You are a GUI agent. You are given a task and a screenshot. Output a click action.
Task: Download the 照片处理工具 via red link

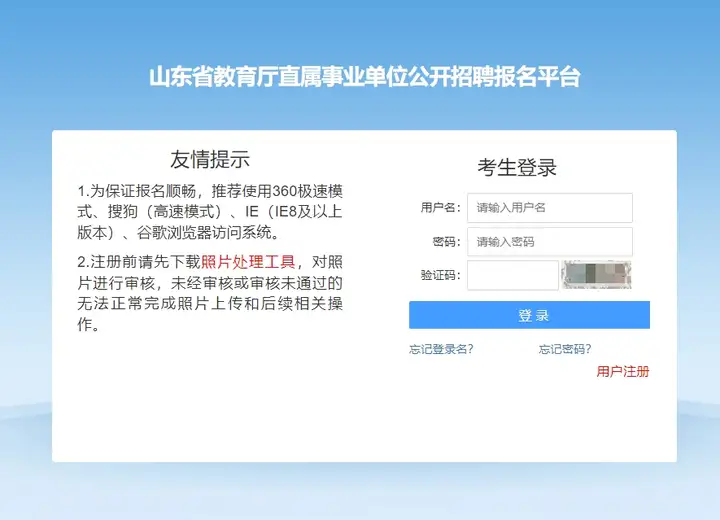(248, 262)
